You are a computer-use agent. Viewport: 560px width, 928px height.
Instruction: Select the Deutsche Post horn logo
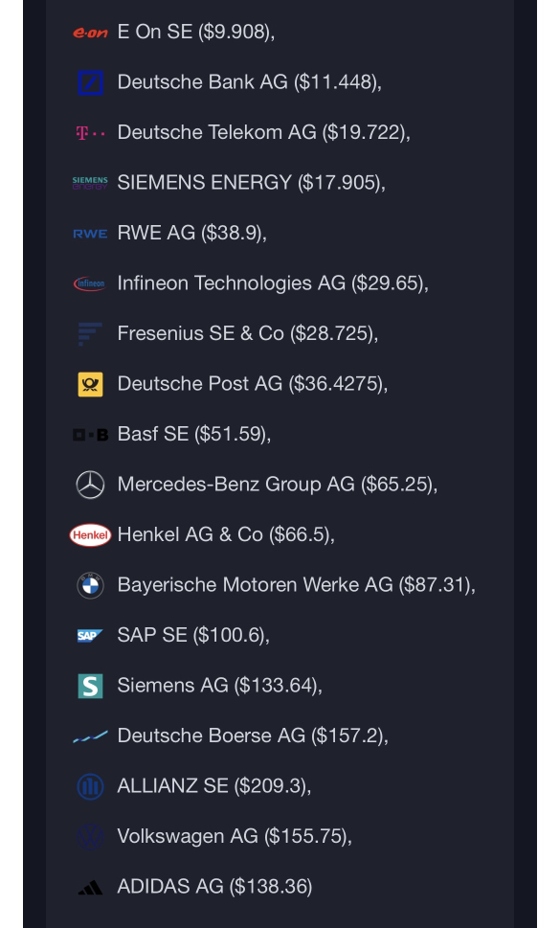pyautogui.click(x=91, y=385)
